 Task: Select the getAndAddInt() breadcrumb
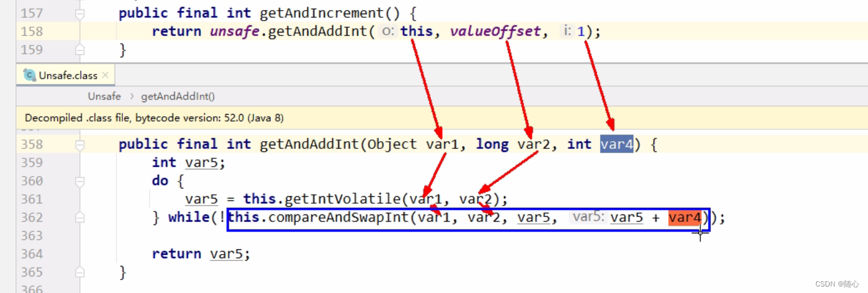pyautogui.click(x=178, y=96)
